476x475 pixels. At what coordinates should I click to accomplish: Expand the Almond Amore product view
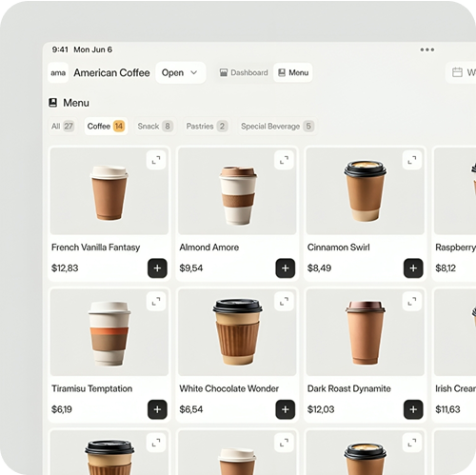[284, 160]
